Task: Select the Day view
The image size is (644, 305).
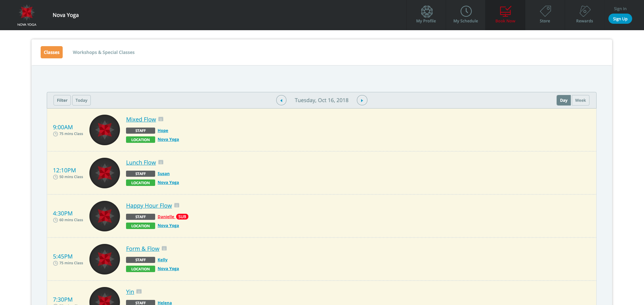Action: coord(564,100)
